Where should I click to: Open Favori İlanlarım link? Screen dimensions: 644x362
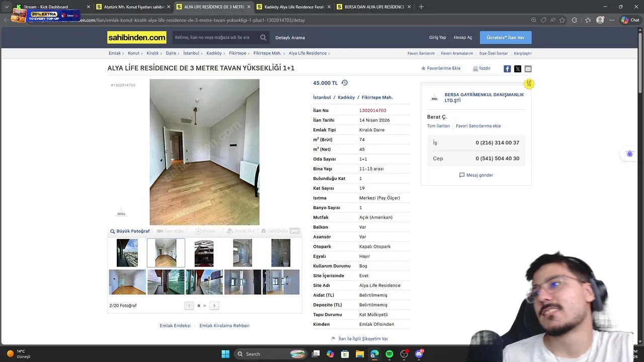(x=421, y=53)
